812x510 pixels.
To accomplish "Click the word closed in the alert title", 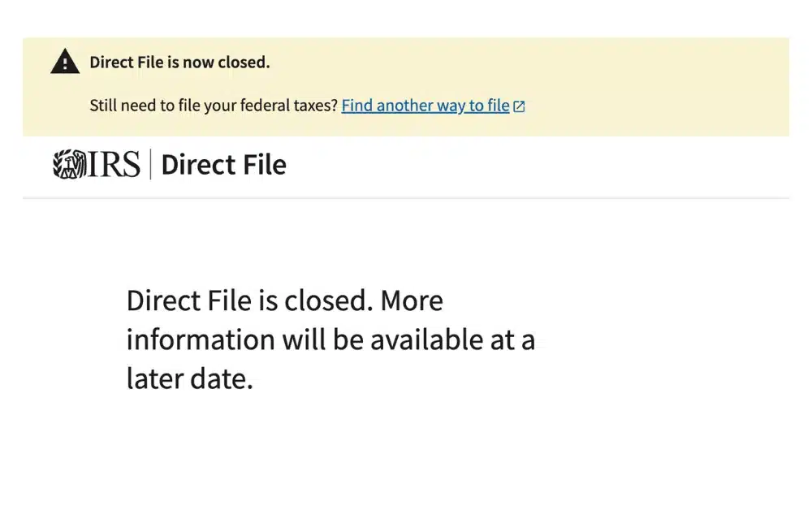I will point(244,62).
